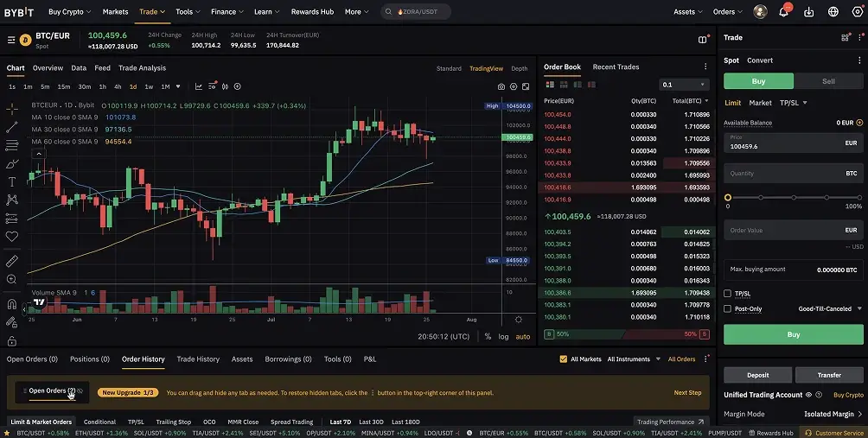Open Customer Service link

coord(834,433)
